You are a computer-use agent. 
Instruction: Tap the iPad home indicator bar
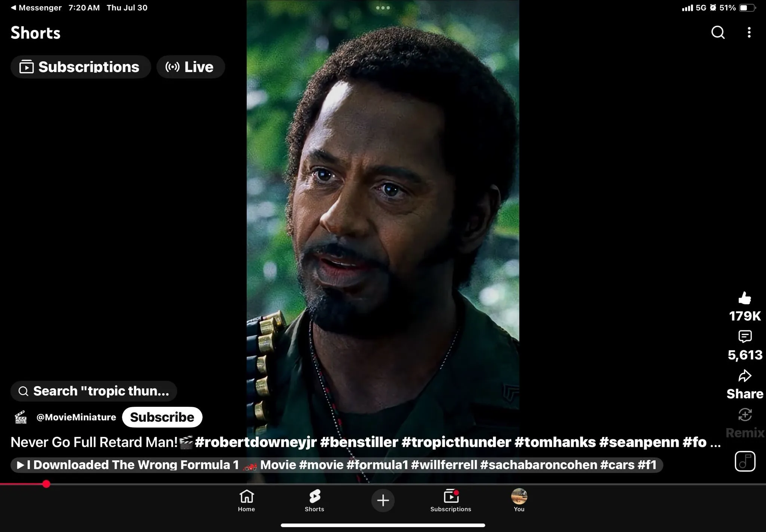click(383, 525)
